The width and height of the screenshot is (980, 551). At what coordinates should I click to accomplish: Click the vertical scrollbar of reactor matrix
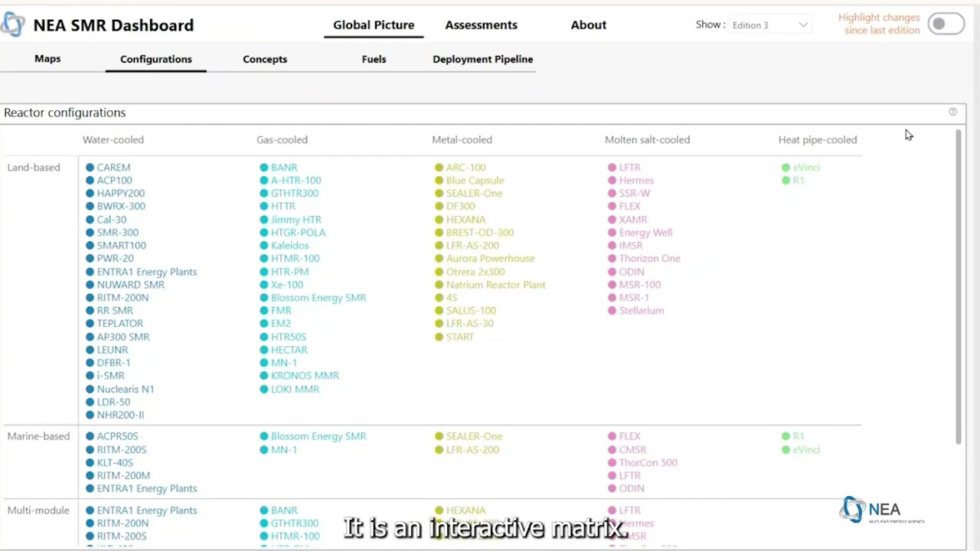click(x=958, y=286)
